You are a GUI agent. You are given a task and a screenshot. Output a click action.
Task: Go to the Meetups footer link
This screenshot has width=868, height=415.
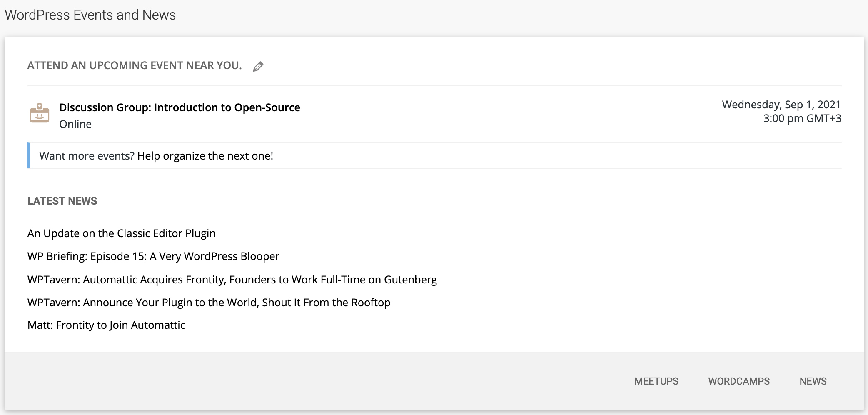tap(656, 381)
